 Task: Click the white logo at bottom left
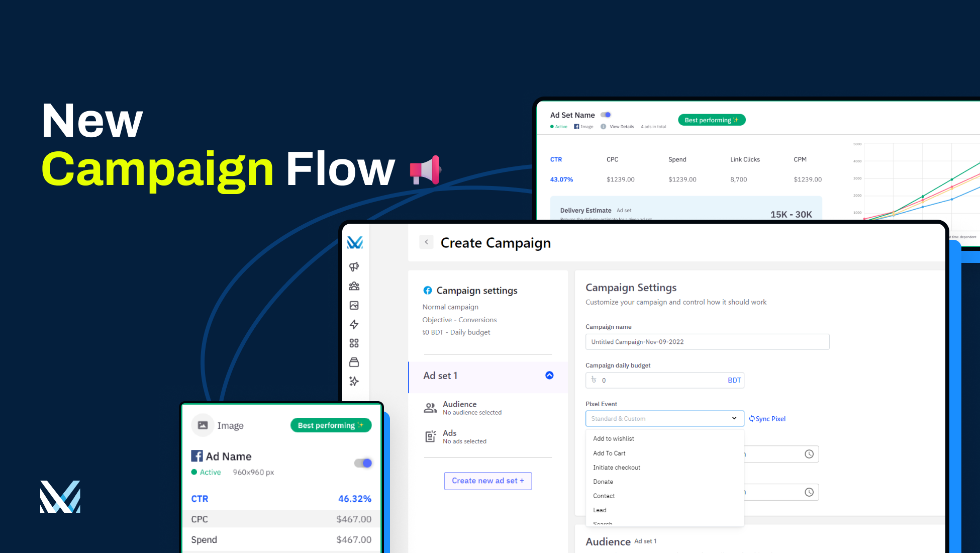tap(60, 497)
